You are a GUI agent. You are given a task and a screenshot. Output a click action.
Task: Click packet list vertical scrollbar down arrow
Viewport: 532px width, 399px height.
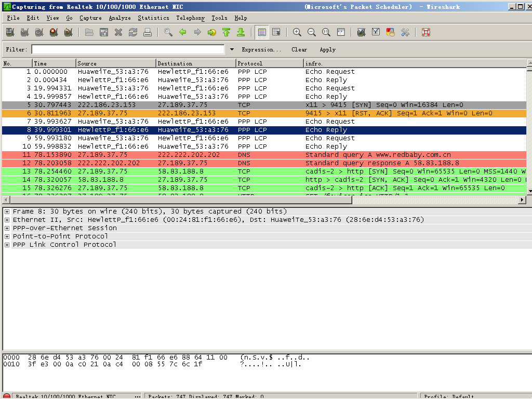click(529, 191)
